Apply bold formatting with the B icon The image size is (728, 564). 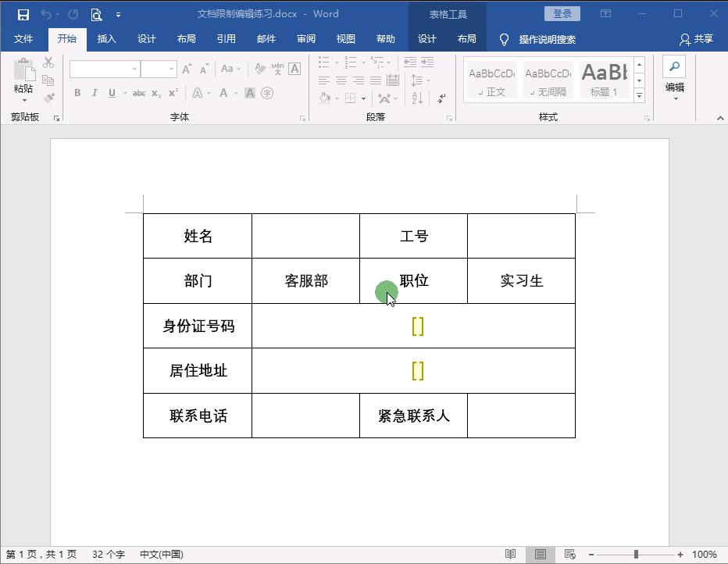pyautogui.click(x=77, y=92)
